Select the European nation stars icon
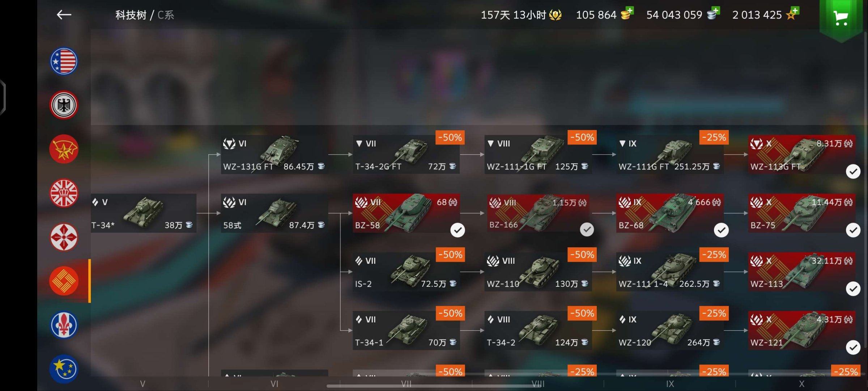The height and width of the screenshot is (391, 868). 64,369
